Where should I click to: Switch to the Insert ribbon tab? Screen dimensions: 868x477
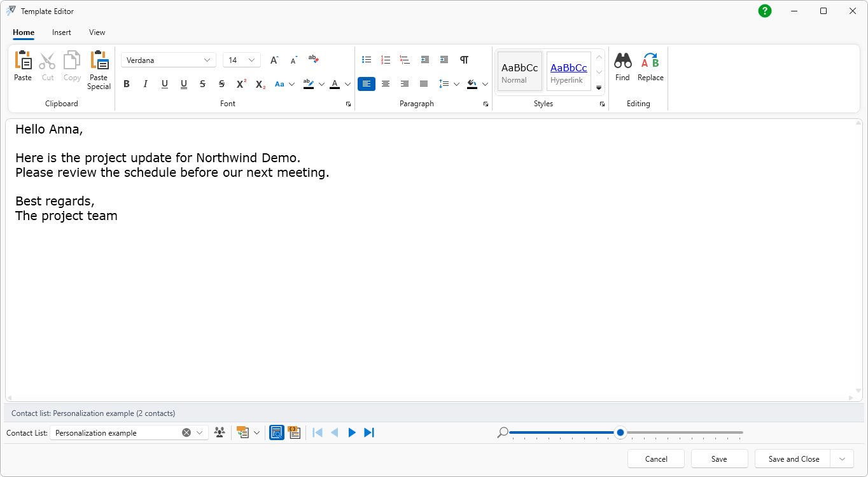pyautogui.click(x=62, y=32)
